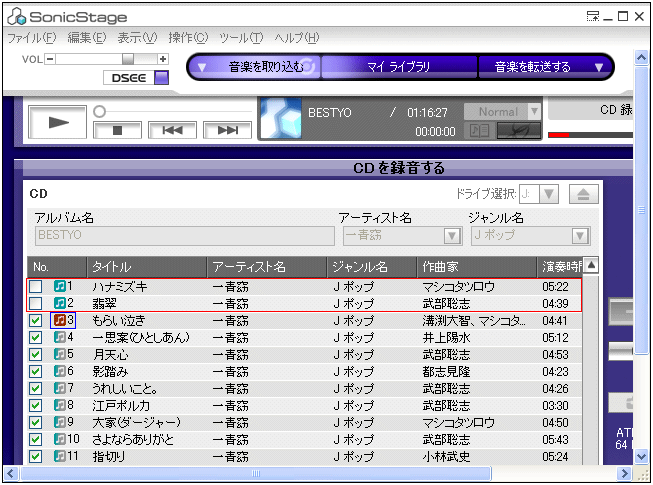Check the checkbox for track 2 翡翠
This screenshot has width=653, height=485.
[36, 303]
